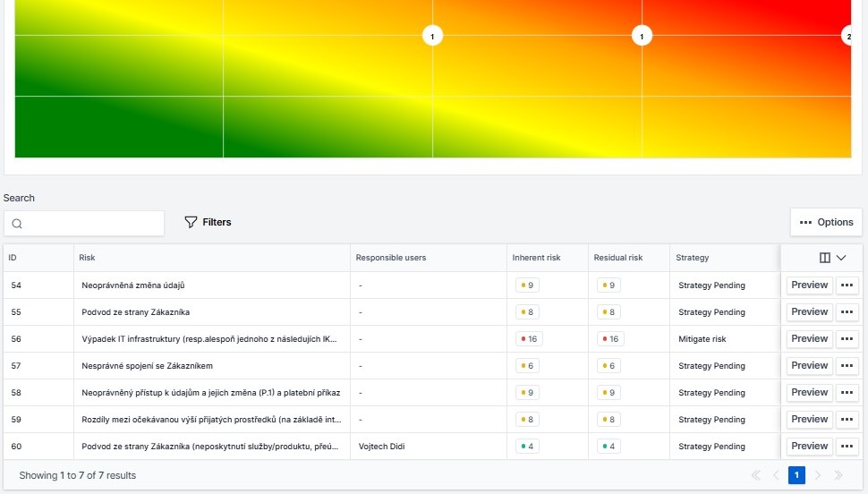This screenshot has height=494, width=868.
Task: Select risk Podvod ze strany Zákazníka (neposkytnutí služby
Action: click(209, 447)
